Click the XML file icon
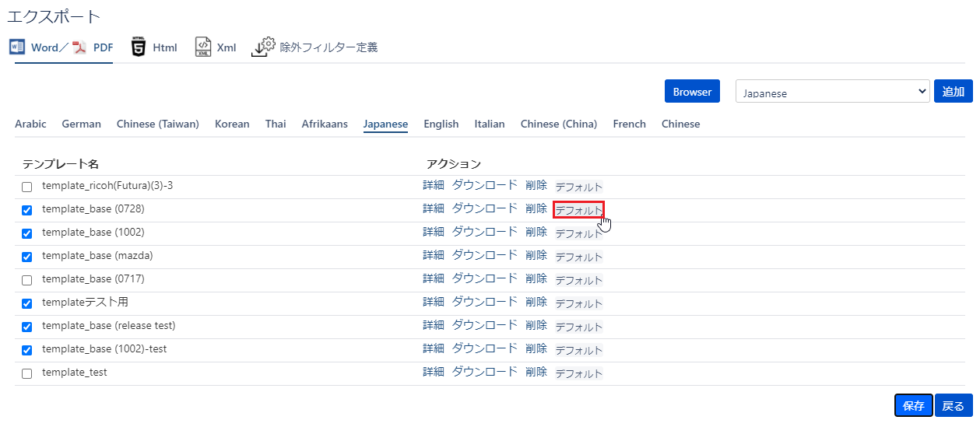The height and width of the screenshot is (448, 980). pyautogui.click(x=202, y=47)
